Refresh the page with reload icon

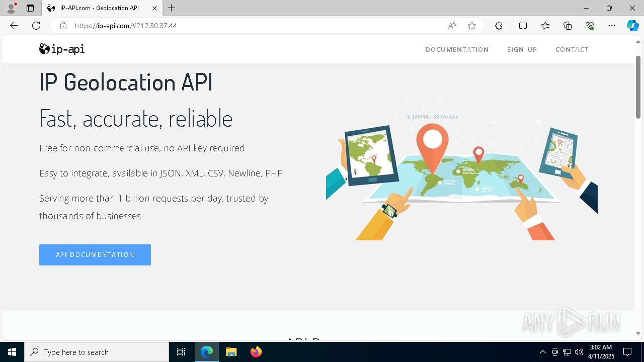[x=36, y=26]
